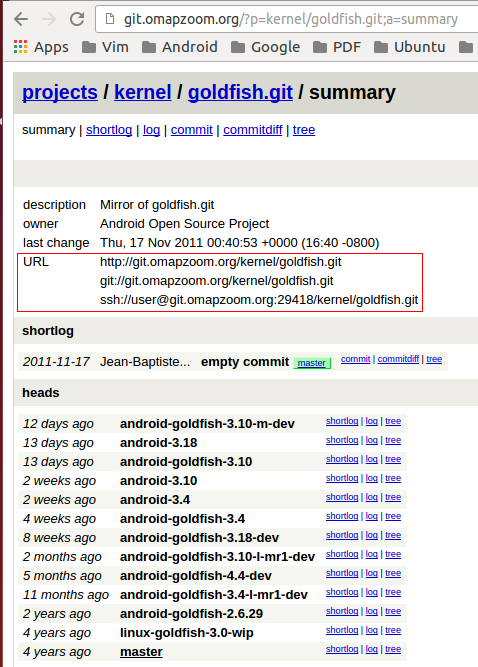The width and height of the screenshot is (478, 667).
Task: Open shortlog for android-goldfish-3.10-m-dev
Action: point(342,421)
